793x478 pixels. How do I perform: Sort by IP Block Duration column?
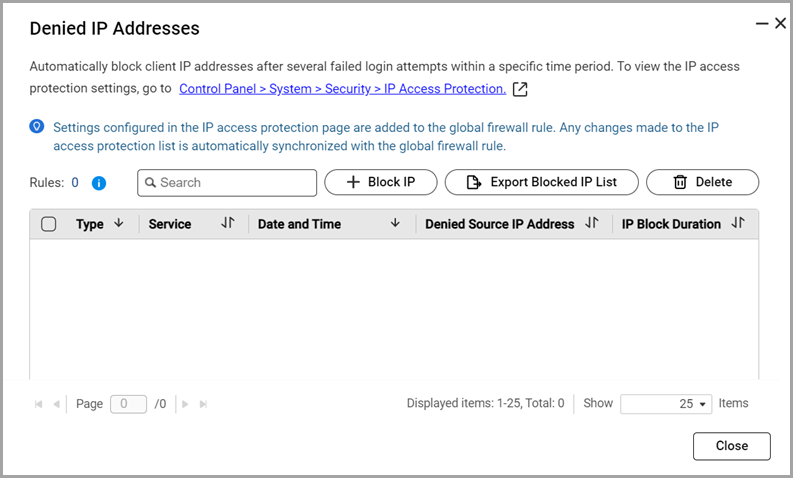click(738, 224)
